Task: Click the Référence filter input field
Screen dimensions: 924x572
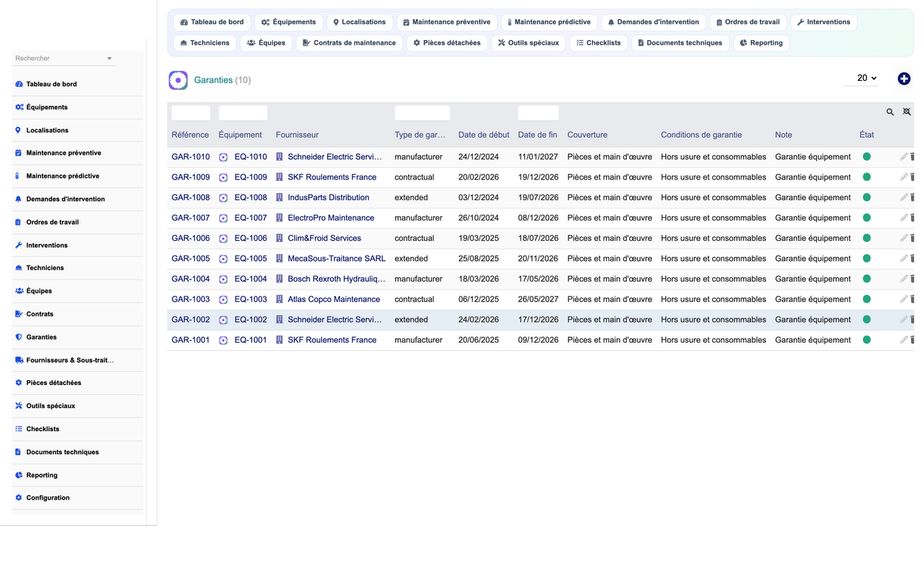Action: pos(191,112)
